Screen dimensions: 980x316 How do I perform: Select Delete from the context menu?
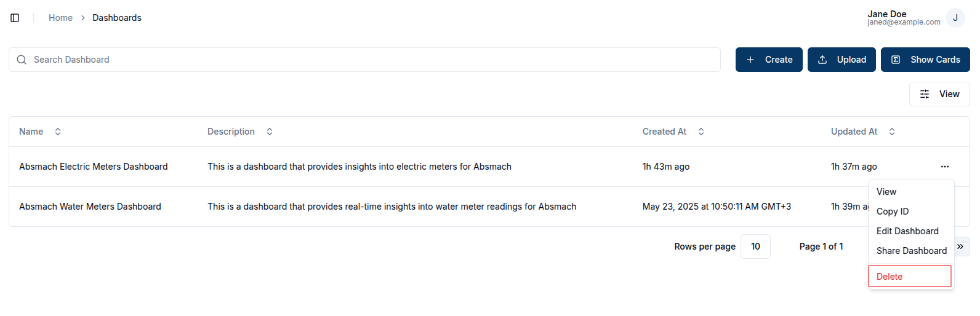pyautogui.click(x=910, y=276)
